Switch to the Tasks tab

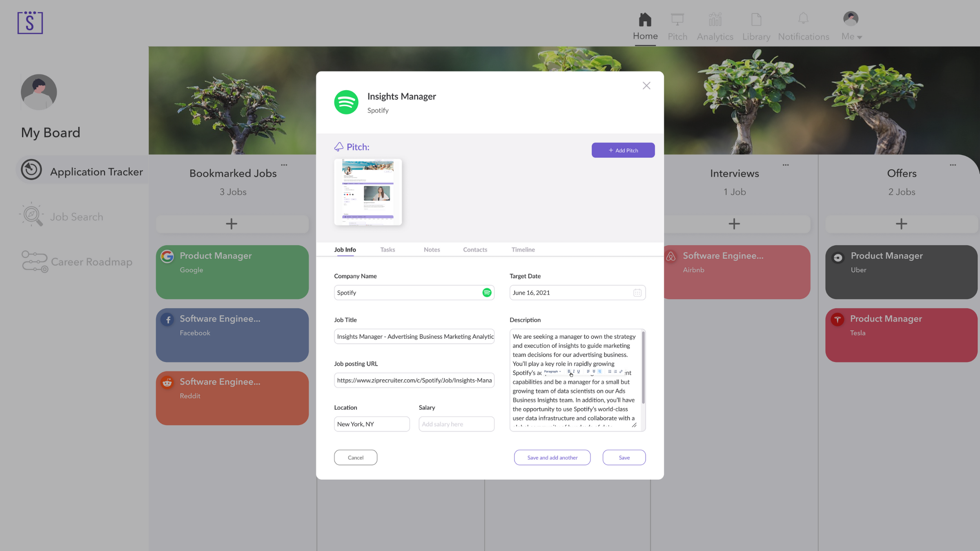387,249
